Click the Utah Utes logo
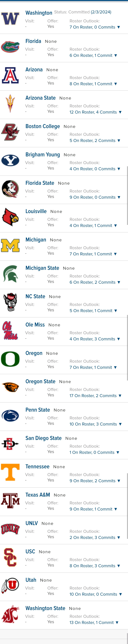Image resolution: width=128 pixels, height=644 pixels. coord(10,585)
